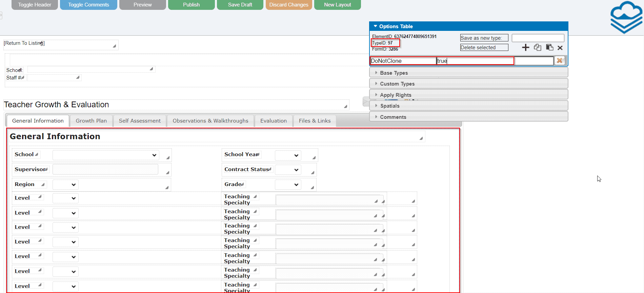The width and height of the screenshot is (644, 293).
Task: Click the School Year label
Action: (241, 154)
